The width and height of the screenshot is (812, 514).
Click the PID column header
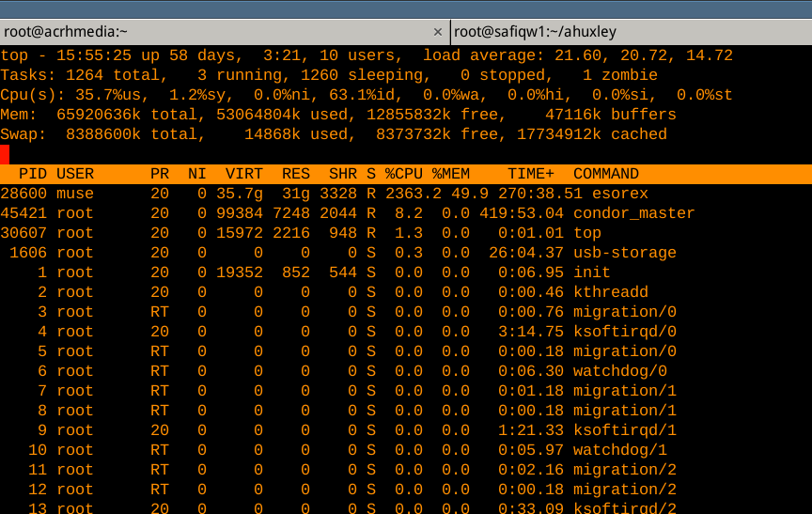click(33, 174)
